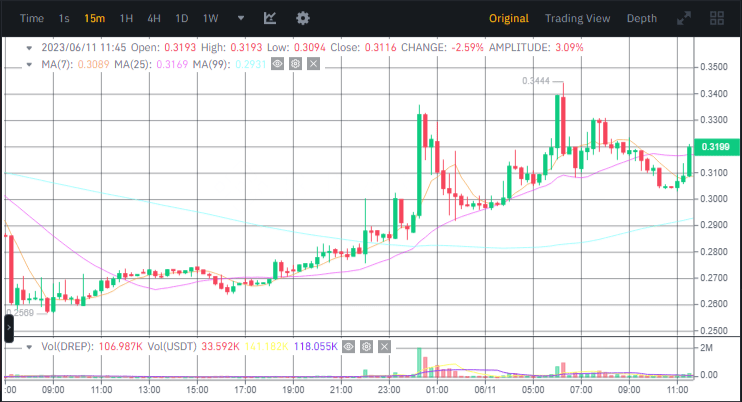
Task: Remove the MA indicator
Action: point(313,64)
